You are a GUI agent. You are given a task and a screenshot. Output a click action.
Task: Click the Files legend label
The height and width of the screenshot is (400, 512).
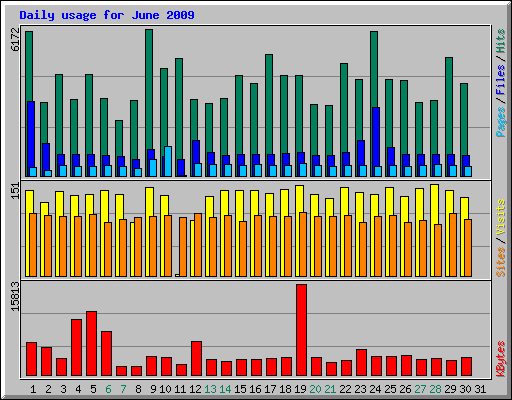coord(501,80)
